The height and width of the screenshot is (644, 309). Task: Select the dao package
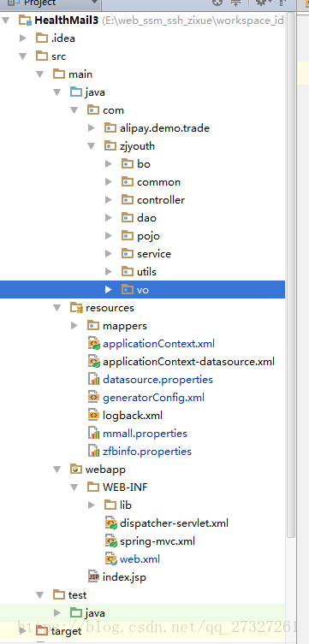pos(146,218)
